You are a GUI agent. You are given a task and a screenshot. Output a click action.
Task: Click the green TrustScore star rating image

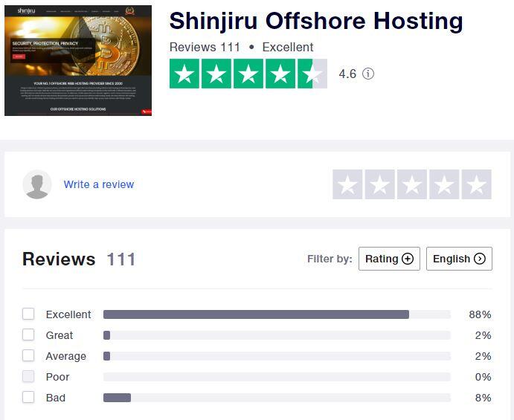pos(248,74)
